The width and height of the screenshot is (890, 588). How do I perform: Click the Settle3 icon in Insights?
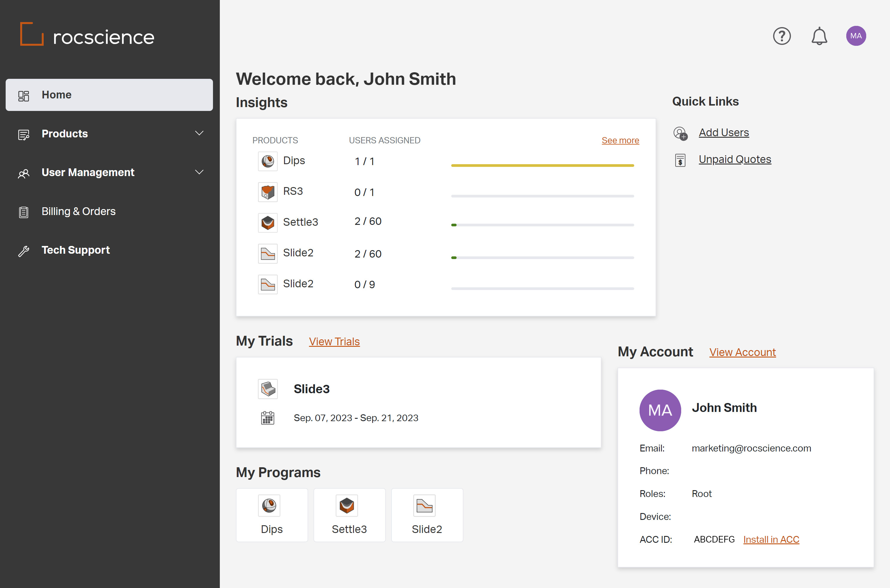[x=268, y=223]
